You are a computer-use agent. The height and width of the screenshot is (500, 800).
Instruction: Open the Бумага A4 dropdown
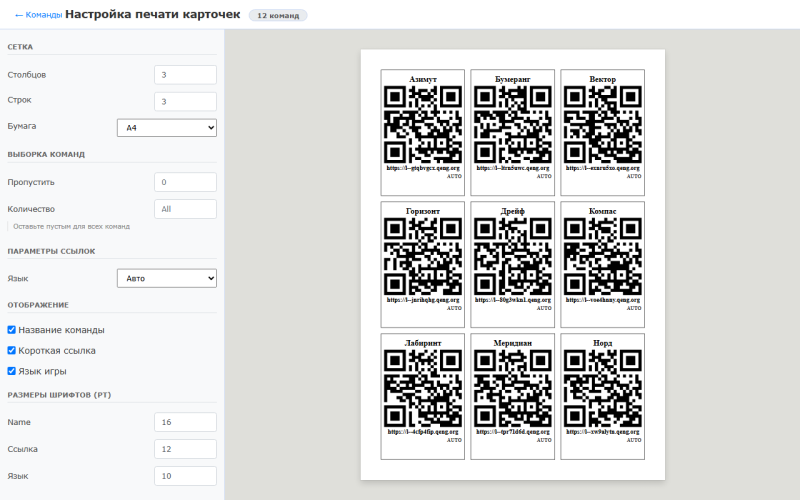coord(167,128)
